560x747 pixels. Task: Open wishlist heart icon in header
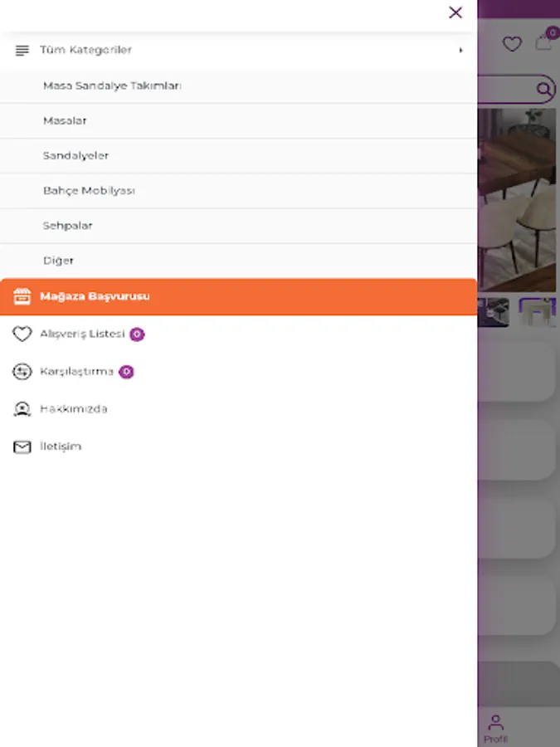point(513,44)
